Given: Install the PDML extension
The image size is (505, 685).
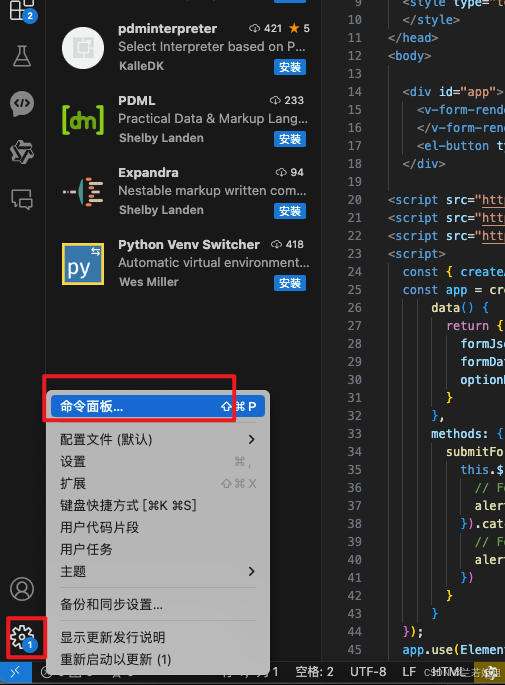Looking at the screenshot, I should pos(290,139).
